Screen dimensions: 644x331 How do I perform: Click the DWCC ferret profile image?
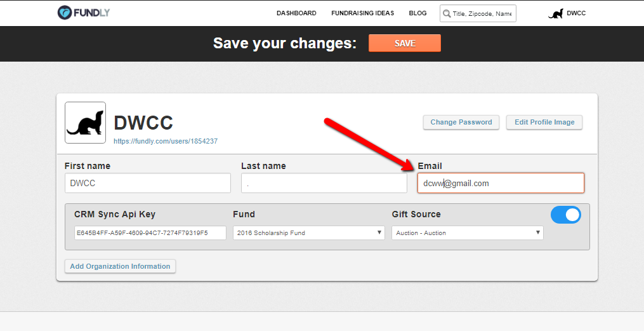(x=86, y=123)
